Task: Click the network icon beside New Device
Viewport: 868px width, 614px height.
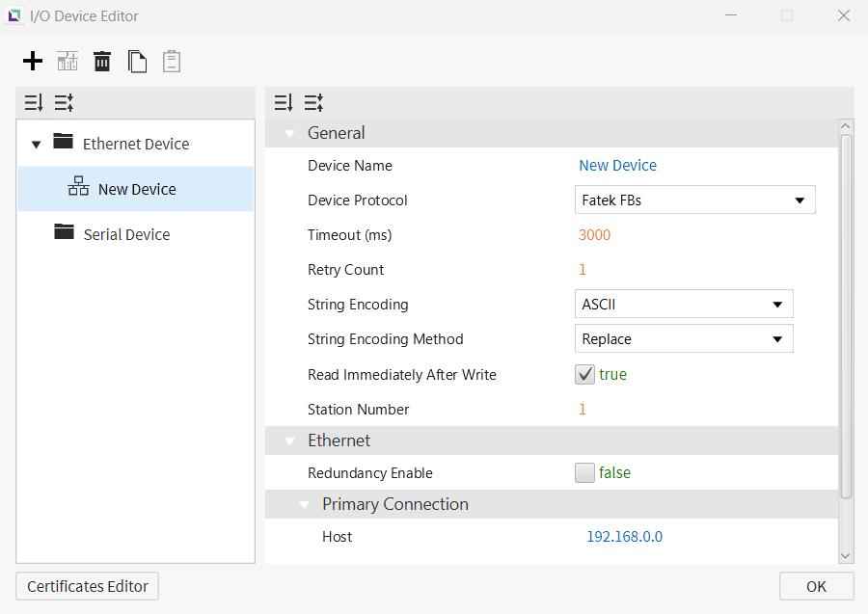Action: [78, 186]
